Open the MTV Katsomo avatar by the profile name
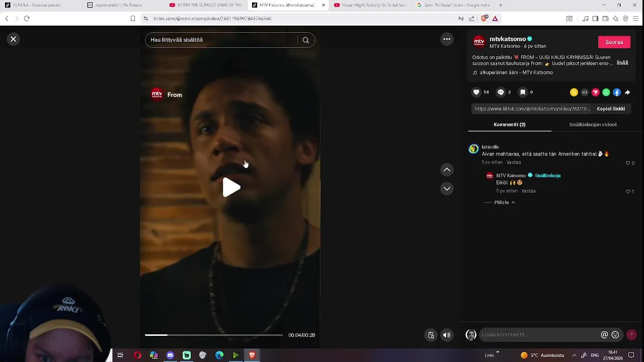The height and width of the screenshot is (362, 644). (479, 42)
